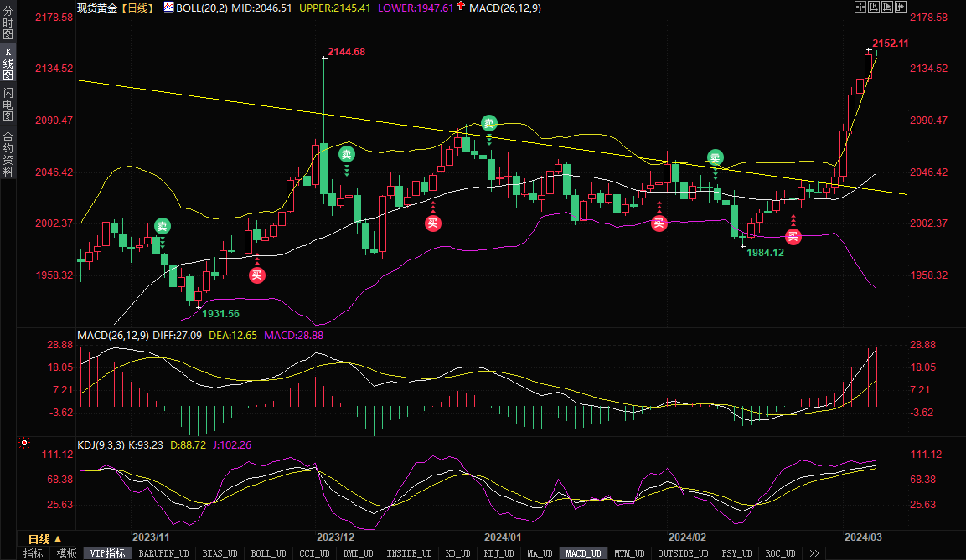966x560 pixels.
Task: Open the 指标 menu at bottom left
Action: click(33, 553)
